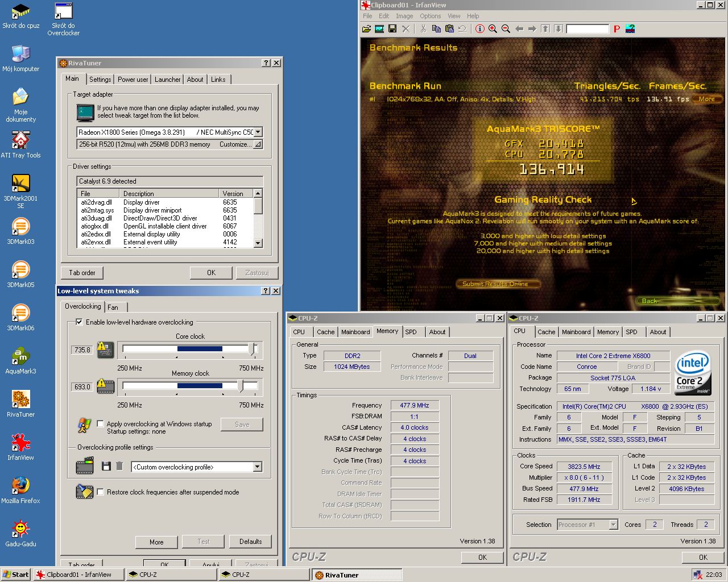Toggle Enable low-level hardware overclocking checkbox
Image resolution: width=728 pixels, height=582 pixels.
click(x=79, y=322)
